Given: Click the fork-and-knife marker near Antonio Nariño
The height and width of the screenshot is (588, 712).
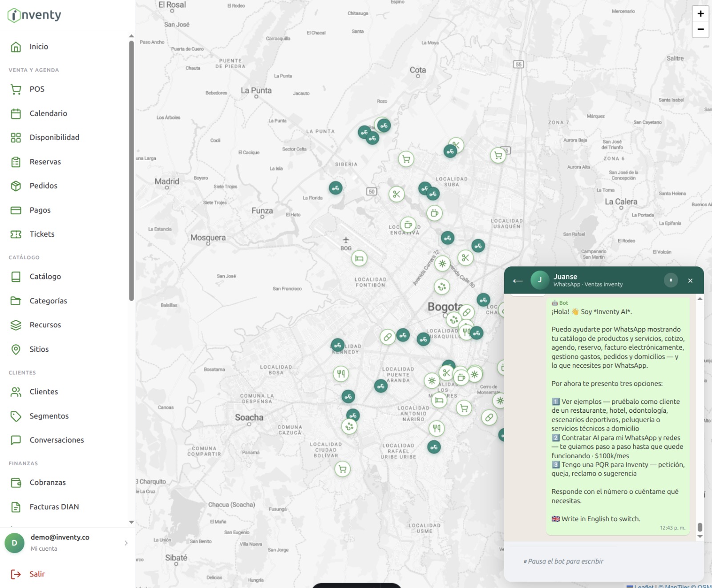Looking at the screenshot, I should click(437, 428).
